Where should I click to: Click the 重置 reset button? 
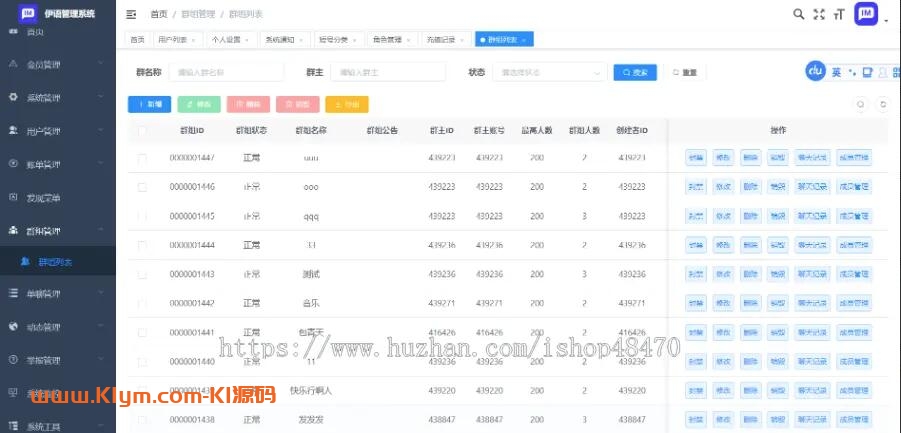684,72
